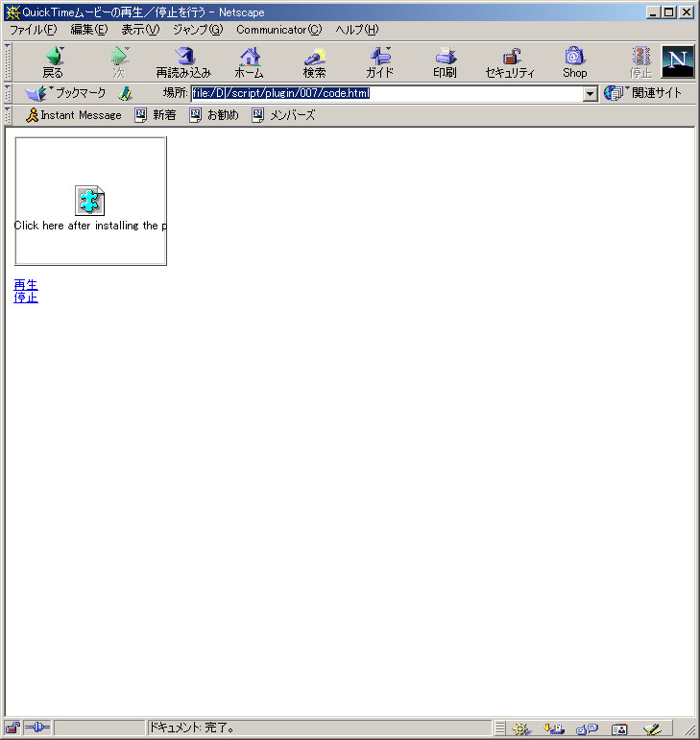Open Address Book from the component bar

pyautogui.click(x=619, y=728)
